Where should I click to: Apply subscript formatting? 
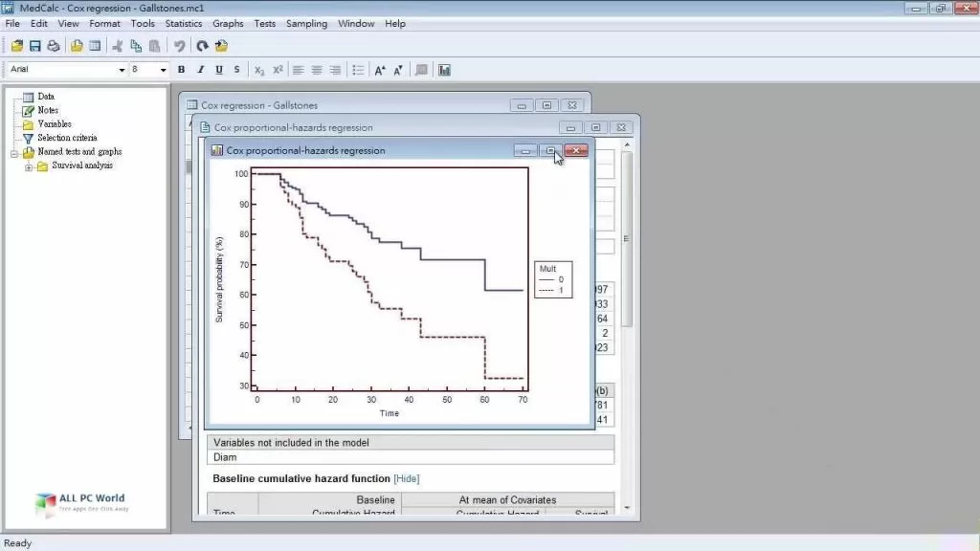(x=259, y=70)
